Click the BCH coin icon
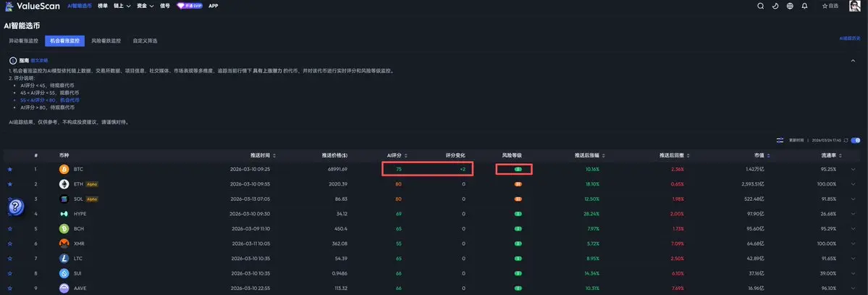Viewport: 868px width, 295px height. pyautogui.click(x=64, y=228)
